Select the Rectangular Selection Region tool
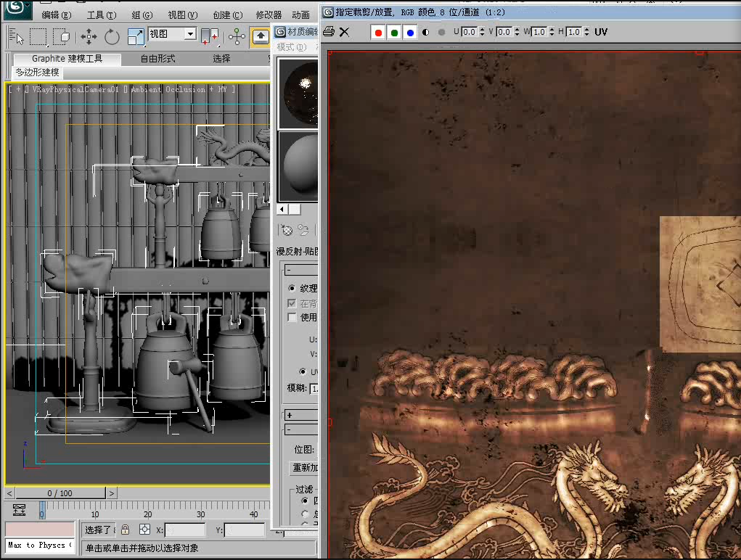Viewport: 741px width, 560px height. (x=38, y=36)
